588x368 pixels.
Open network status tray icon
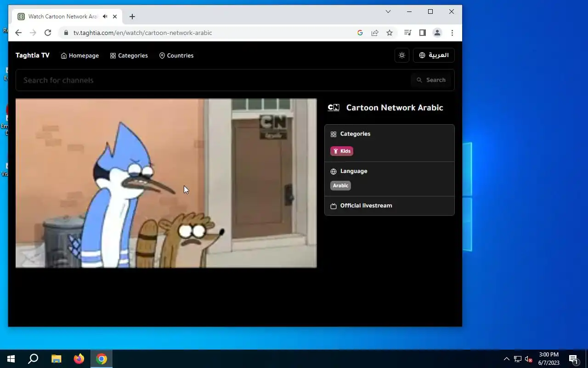pyautogui.click(x=518, y=359)
